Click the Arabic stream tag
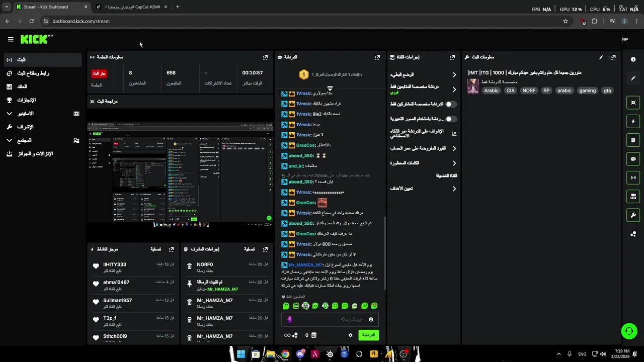This screenshot has height=362, width=644. (x=491, y=90)
